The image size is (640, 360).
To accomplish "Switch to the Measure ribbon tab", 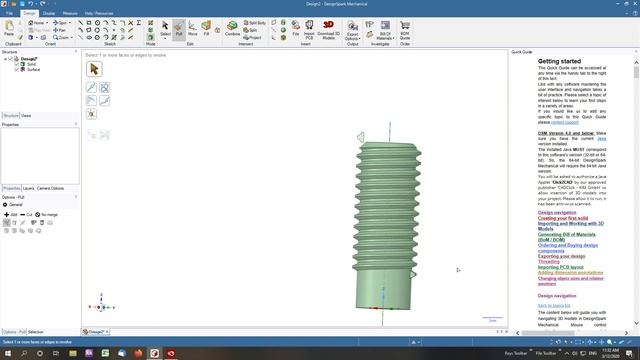I will [x=70, y=13].
